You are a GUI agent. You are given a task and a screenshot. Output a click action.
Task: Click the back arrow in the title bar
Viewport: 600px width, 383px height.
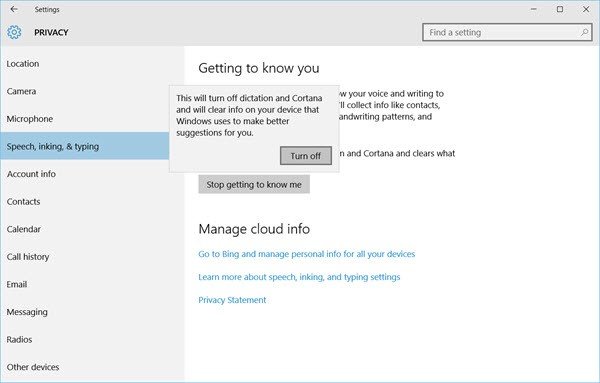(x=14, y=9)
